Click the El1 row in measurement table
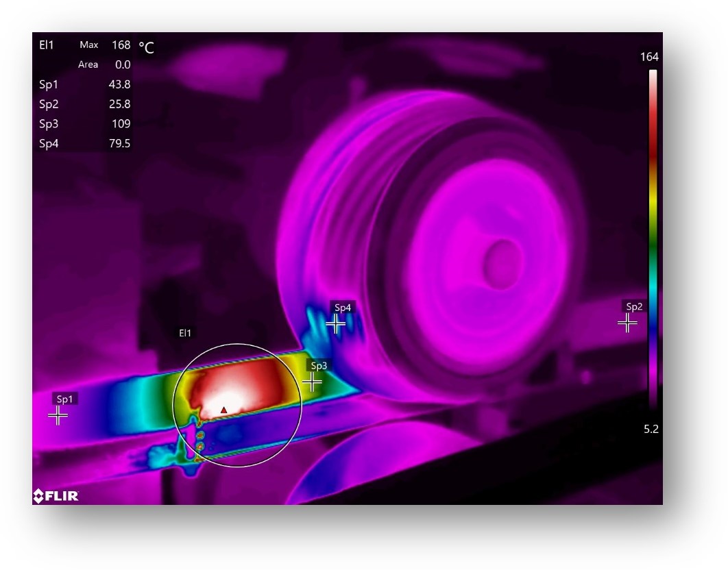The width and height of the screenshot is (728, 570). click(84, 45)
